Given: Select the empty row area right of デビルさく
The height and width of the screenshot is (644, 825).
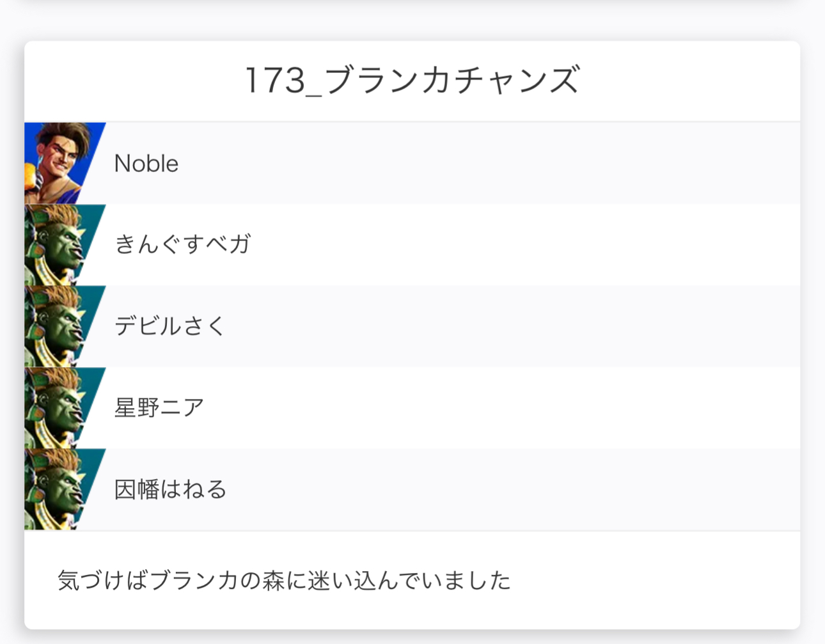Looking at the screenshot, I should click(512, 326).
